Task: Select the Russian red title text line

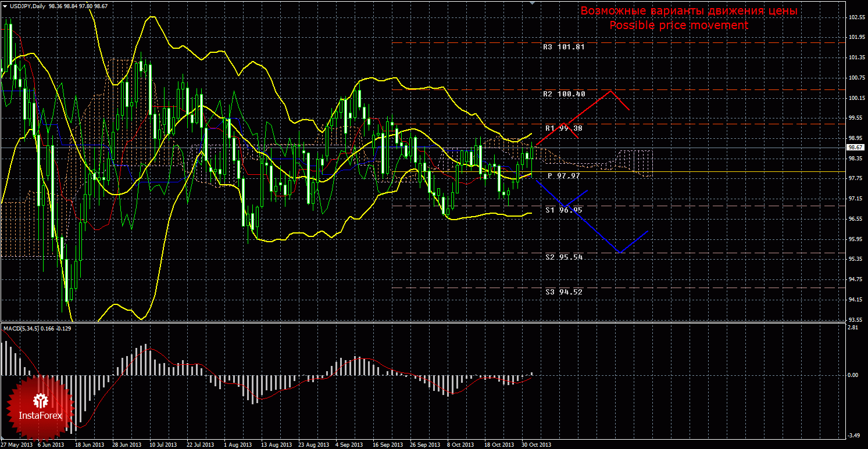Action: point(689,11)
